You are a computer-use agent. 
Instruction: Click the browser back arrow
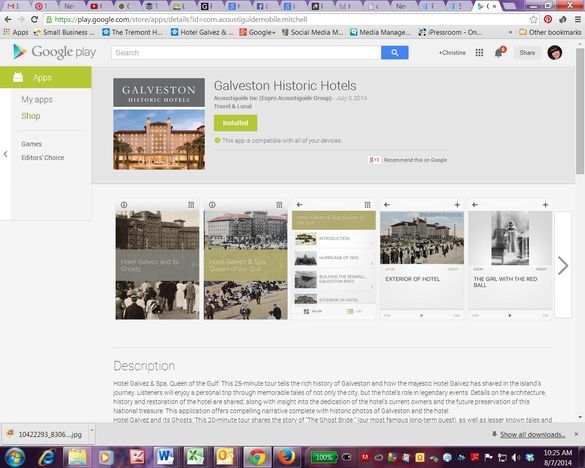tap(8, 19)
